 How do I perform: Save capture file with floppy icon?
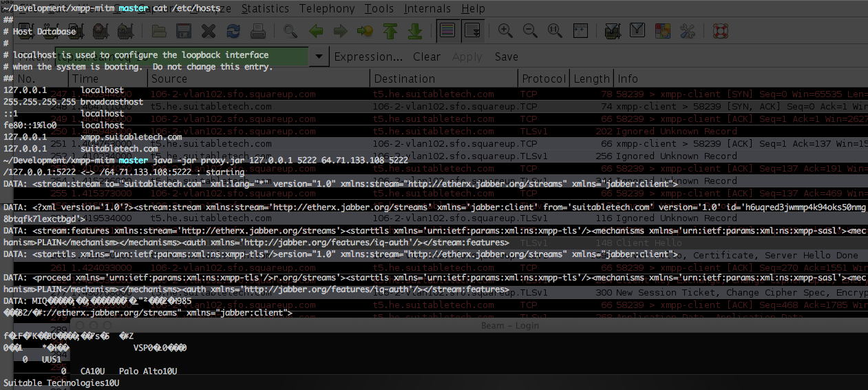coord(183,31)
